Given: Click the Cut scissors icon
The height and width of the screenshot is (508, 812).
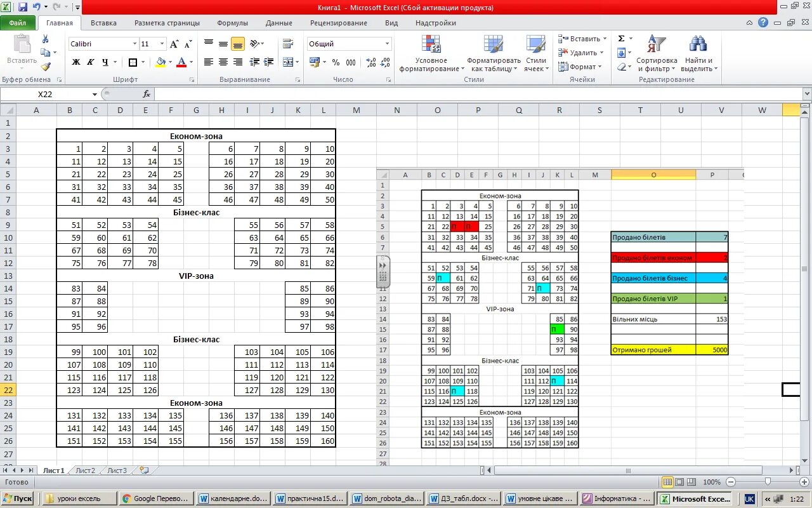Looking at the screenshot, I should 46,39.
